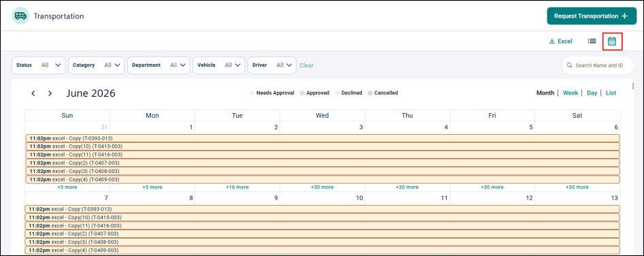The width and height of the screenshot is (644, 256).
Task: Switch to the list view icon
Action: [592, 41]
